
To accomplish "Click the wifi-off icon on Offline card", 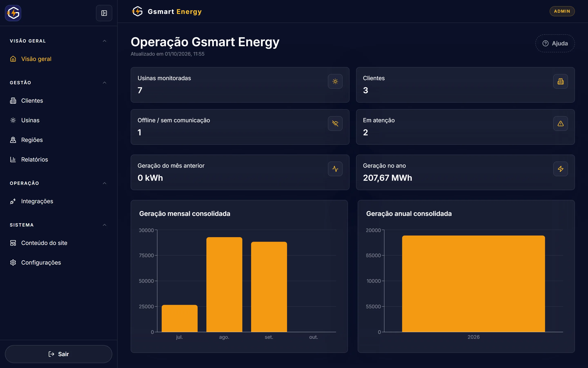I will tap(335, 123).
